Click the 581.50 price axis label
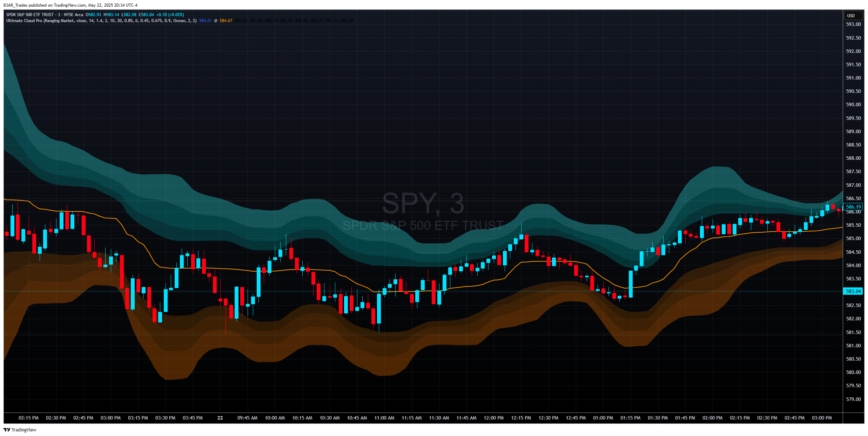This screenshot has width=868, height=436. tap(853, 332)
